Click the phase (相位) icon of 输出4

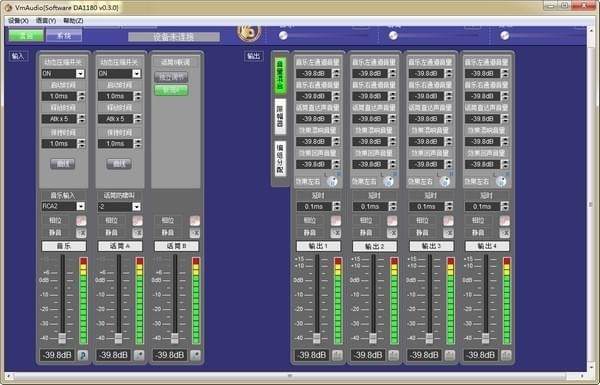click(505, 221)
